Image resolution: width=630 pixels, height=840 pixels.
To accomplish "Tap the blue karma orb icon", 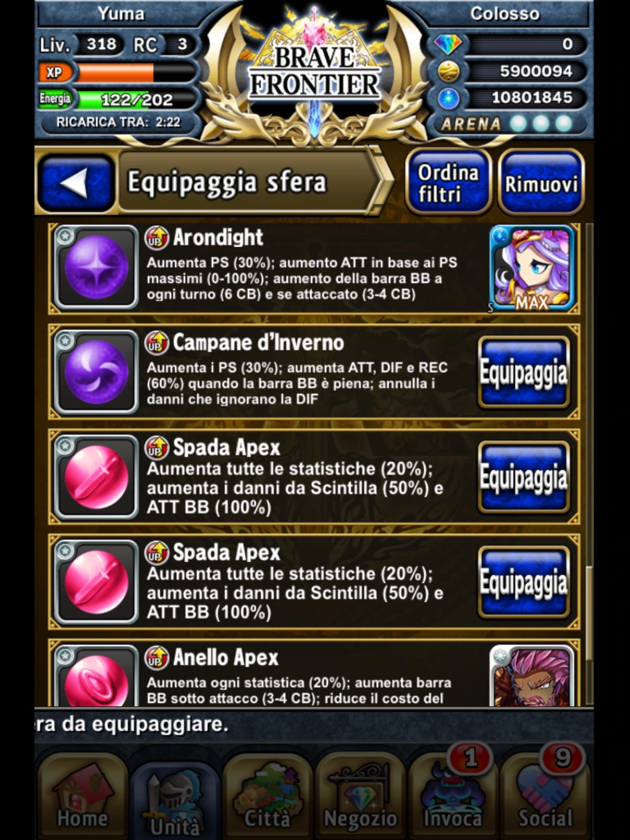I will point(448,98).
